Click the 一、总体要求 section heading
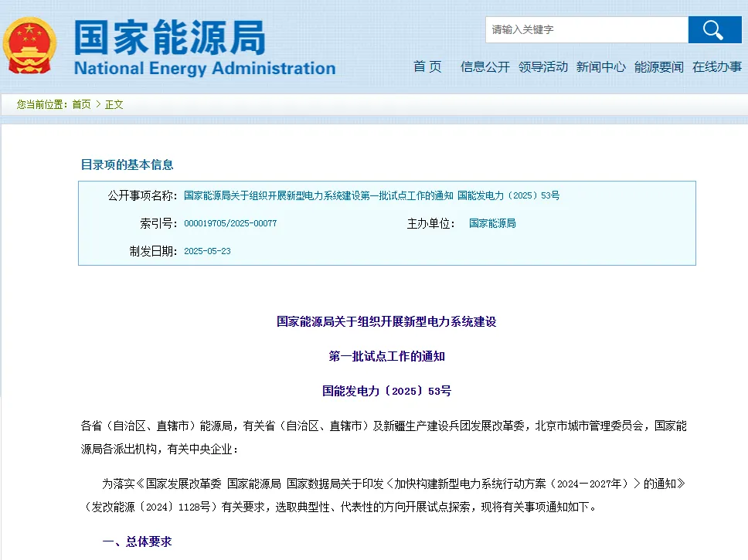The width and height of the screenshot is (748, 560). (x=137, y=542)
